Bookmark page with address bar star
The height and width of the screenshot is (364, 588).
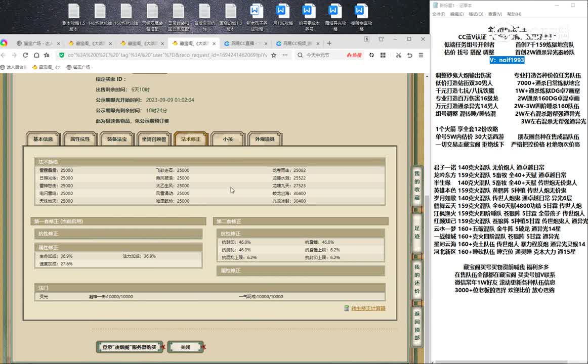pos(274,55)
